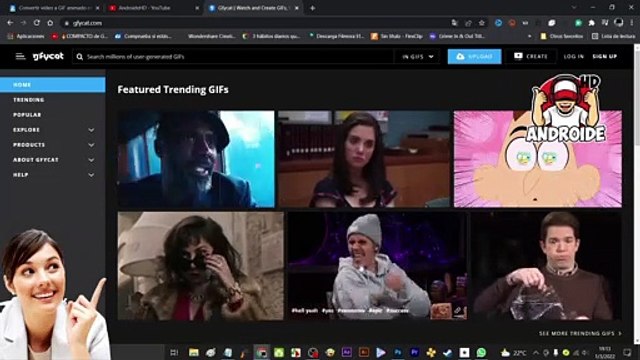Expand the Products sidebar section
Image resolution: width=640 pixels, height=360 pixels.
point(91,145)
